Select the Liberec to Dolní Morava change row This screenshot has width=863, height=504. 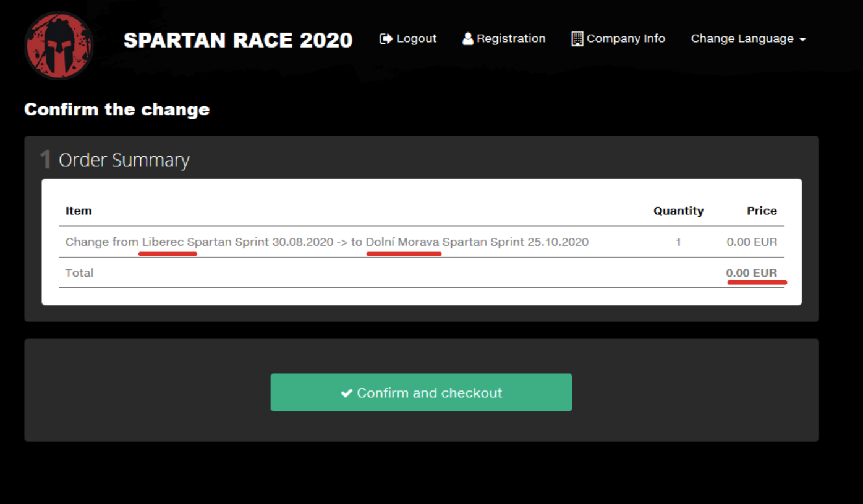[326, 242]
